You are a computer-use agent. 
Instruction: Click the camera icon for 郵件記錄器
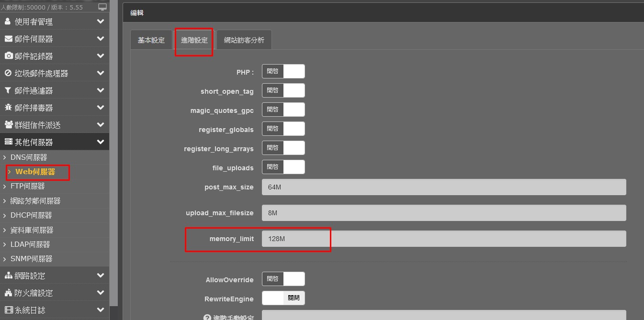click(8, 56)
